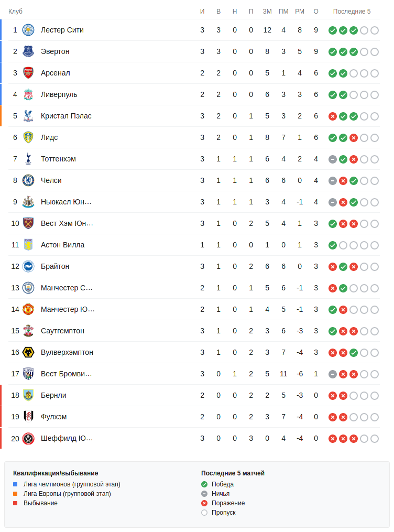Open the Брайтон team link

click(x=55, y=266)
